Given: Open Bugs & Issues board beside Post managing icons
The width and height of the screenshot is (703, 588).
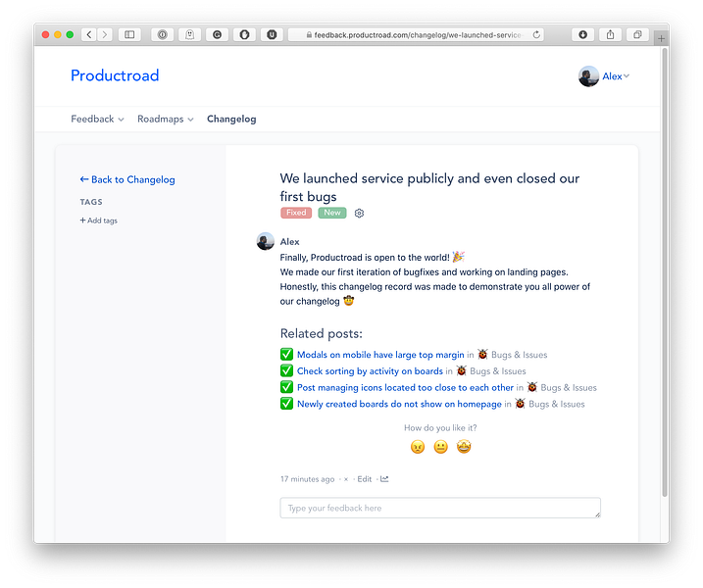Looking at the screenshot, I should coord(569,388).
